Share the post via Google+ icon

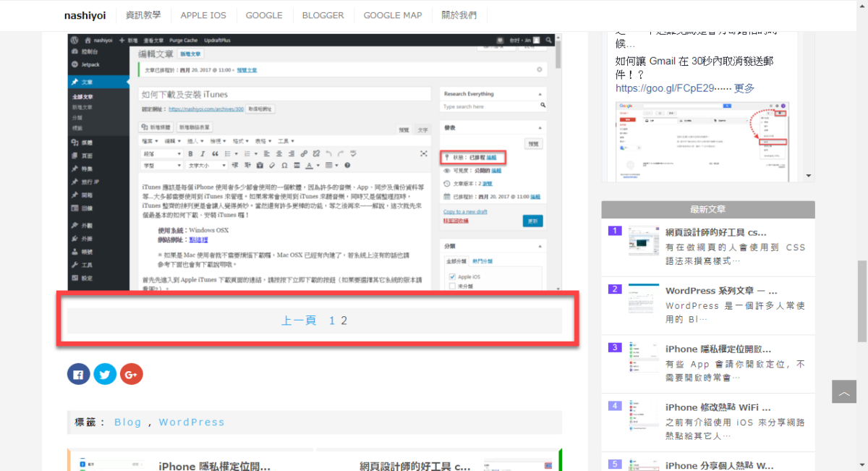pyautogui.click(x=131, y=374)
